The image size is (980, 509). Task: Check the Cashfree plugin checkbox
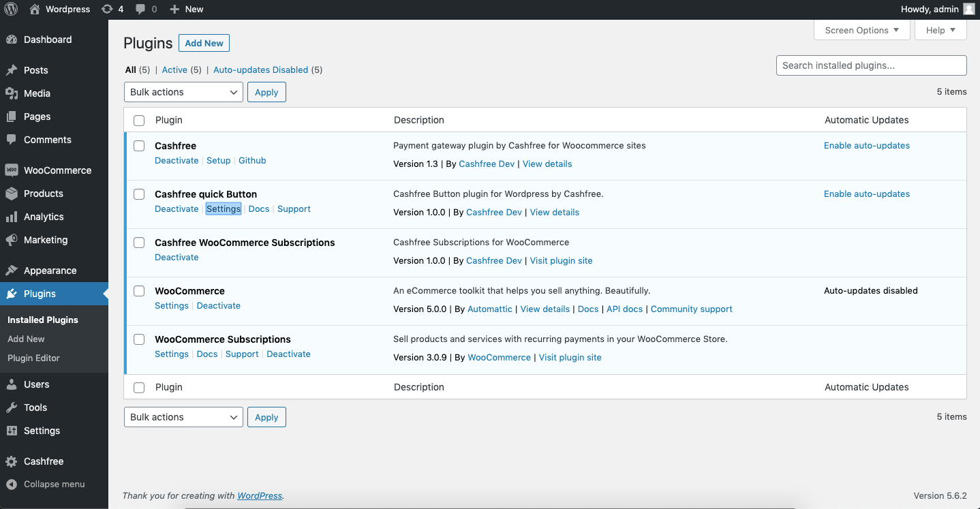pyautogui.click(x=139, y=146)
